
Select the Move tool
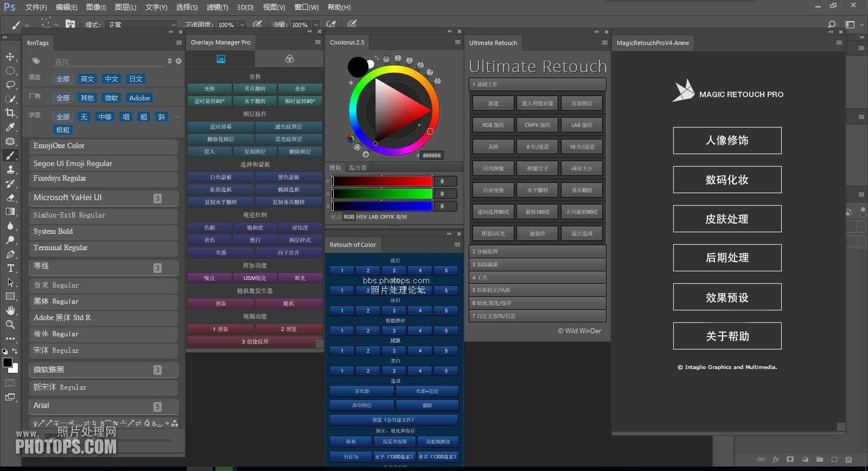point(10,57)
